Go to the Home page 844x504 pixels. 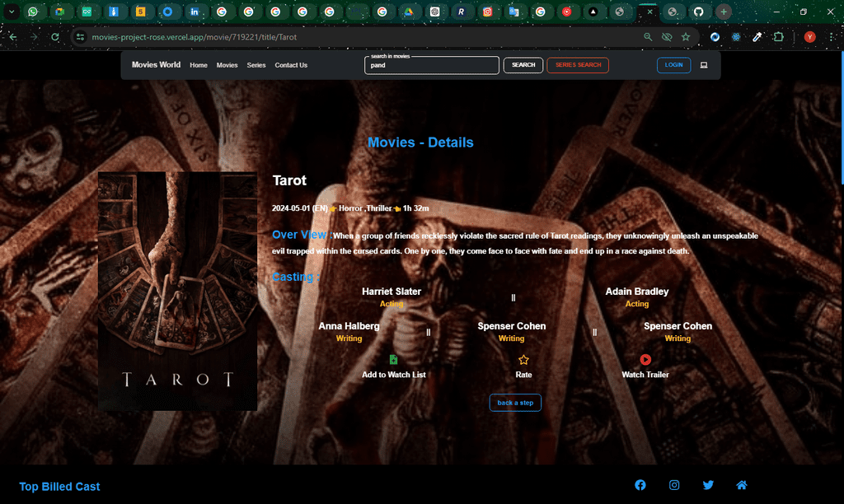199,65
